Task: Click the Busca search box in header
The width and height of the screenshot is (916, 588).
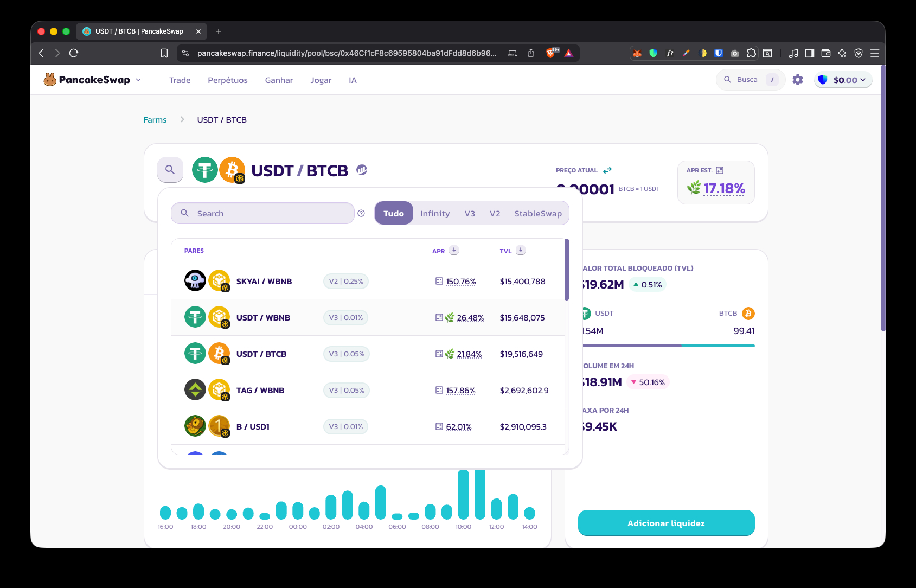Action: 751,80
